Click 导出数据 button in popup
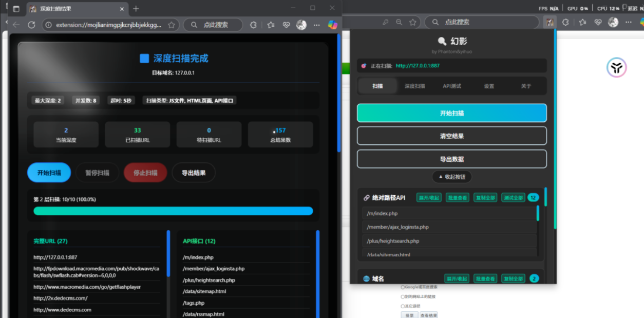This screenshot has width=644, height=318. click(x=452, y=159)
